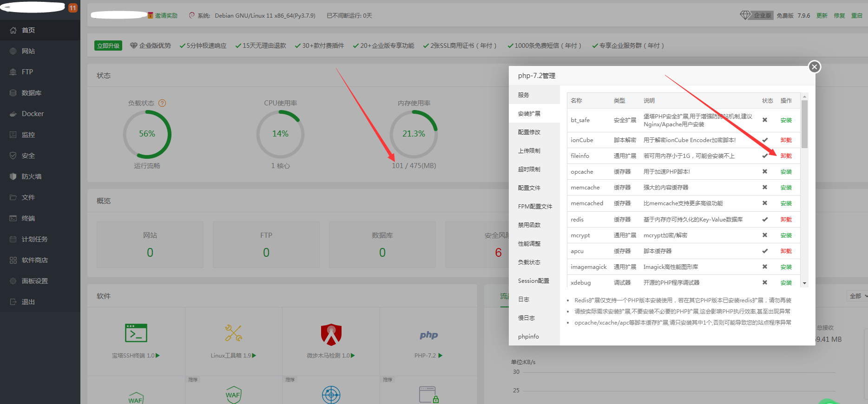
Task: Open the 微步木马检测 red shield icon
Action: 331,334
